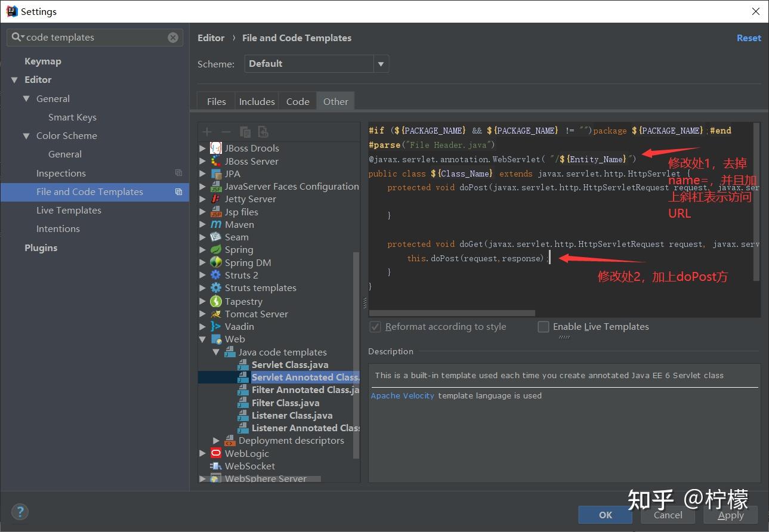Click the Seam icon
This screenshot has height=532, width=769.
click(216, 237)
